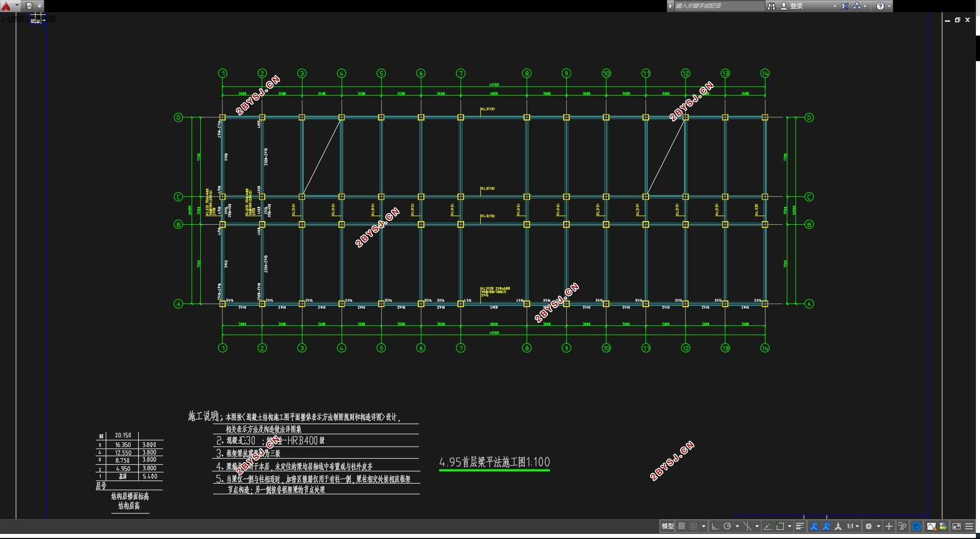Click the gray annotation scale icon
Image resolution: width=980 pixels, height=539 pixels.
coord(838,526)
